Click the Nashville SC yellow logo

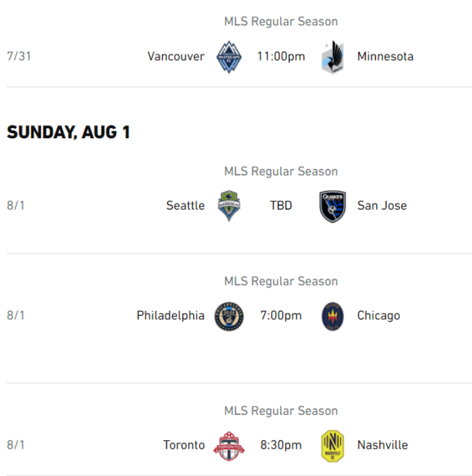[x=333, y=445]
